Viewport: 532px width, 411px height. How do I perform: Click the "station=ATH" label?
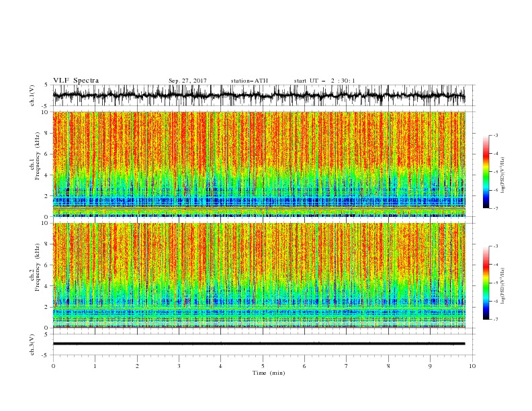249,81
